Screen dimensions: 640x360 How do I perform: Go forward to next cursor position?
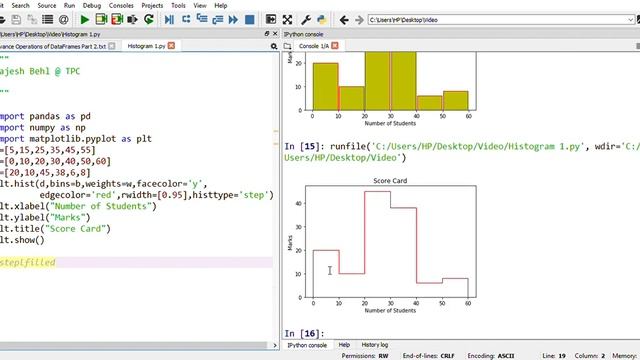359,20
